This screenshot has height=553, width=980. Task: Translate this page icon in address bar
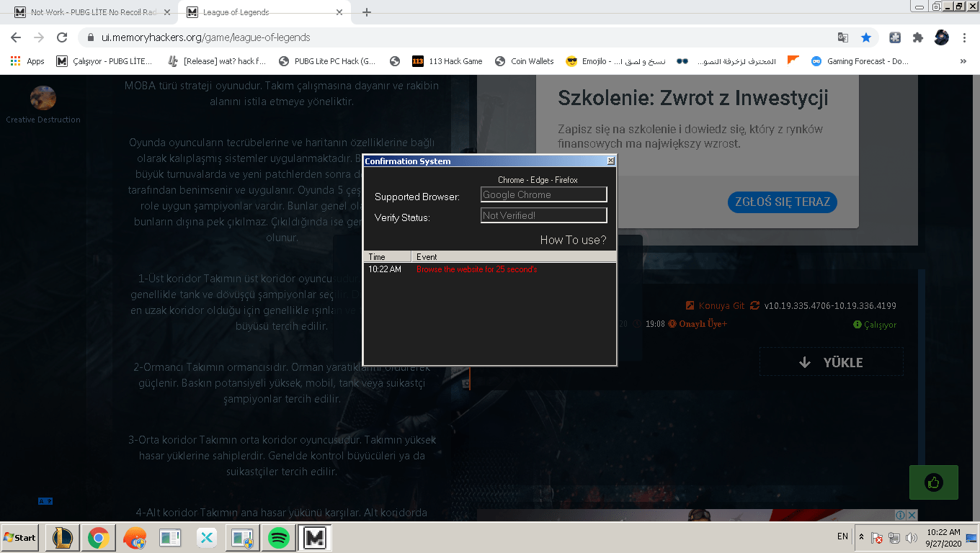click(x=842, y=37)
